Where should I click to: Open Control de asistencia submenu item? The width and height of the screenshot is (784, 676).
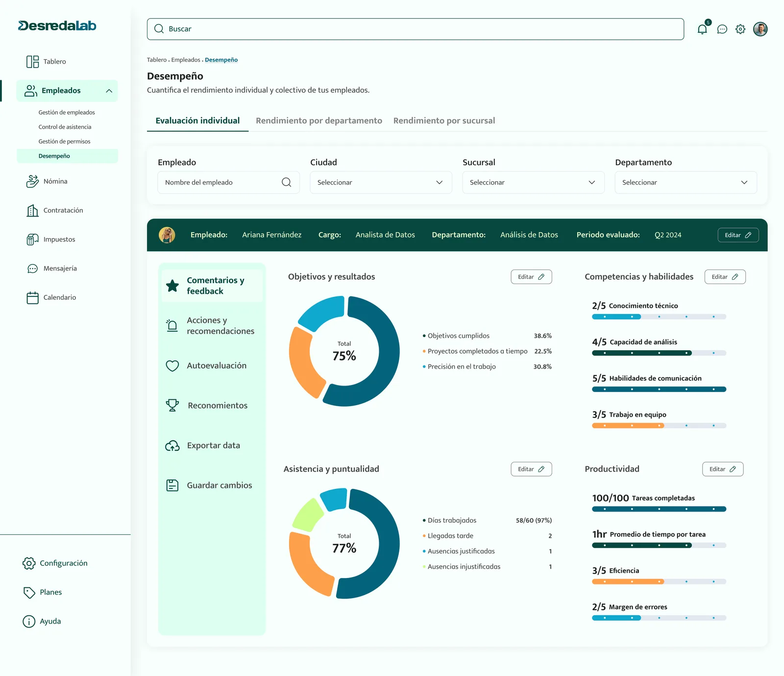(x=65, y=127)
